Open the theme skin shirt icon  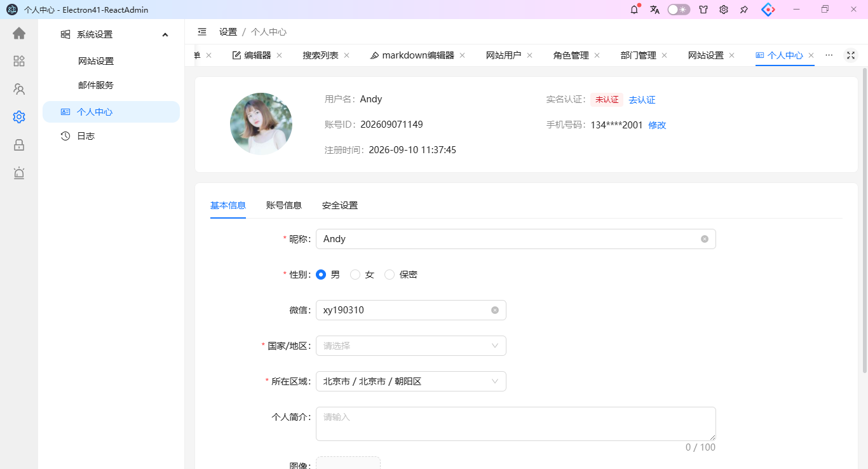tap(703, 10)
